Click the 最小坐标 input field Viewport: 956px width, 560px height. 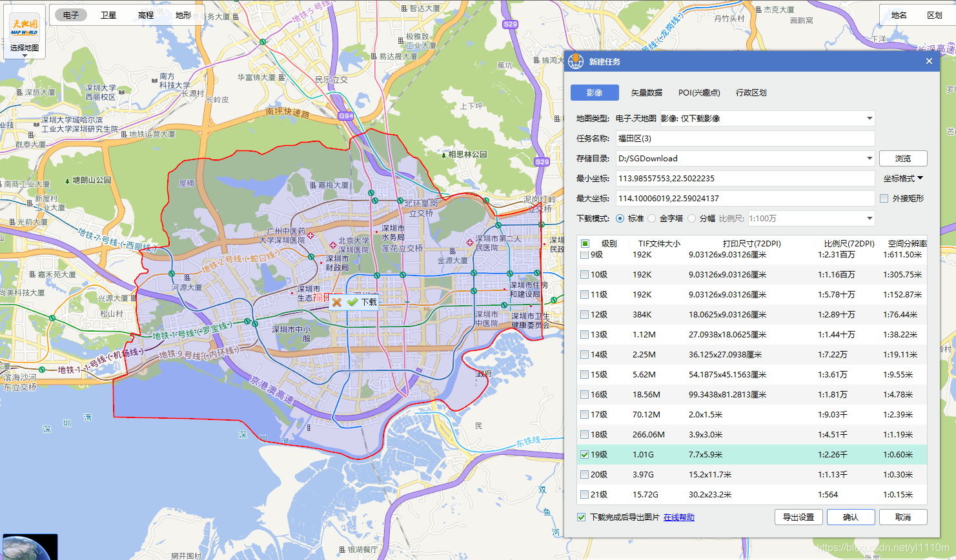(x=745, y=178)
